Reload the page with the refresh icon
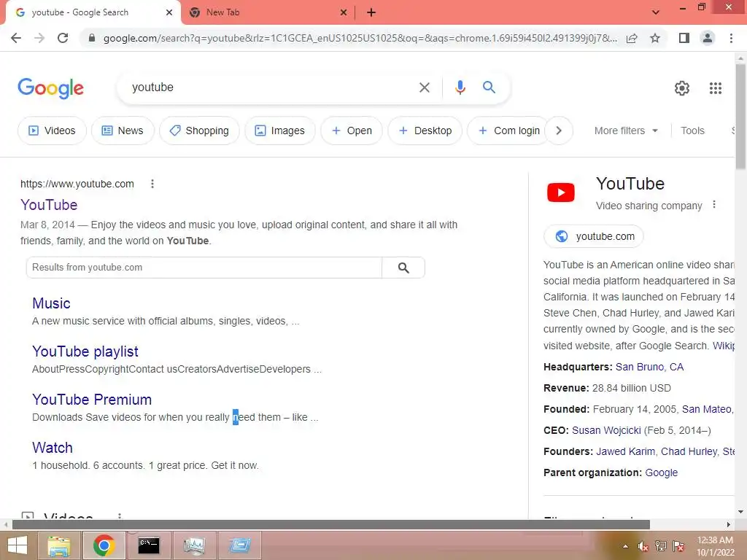Viewport: 747px width, 560px height. coord(63,38)
